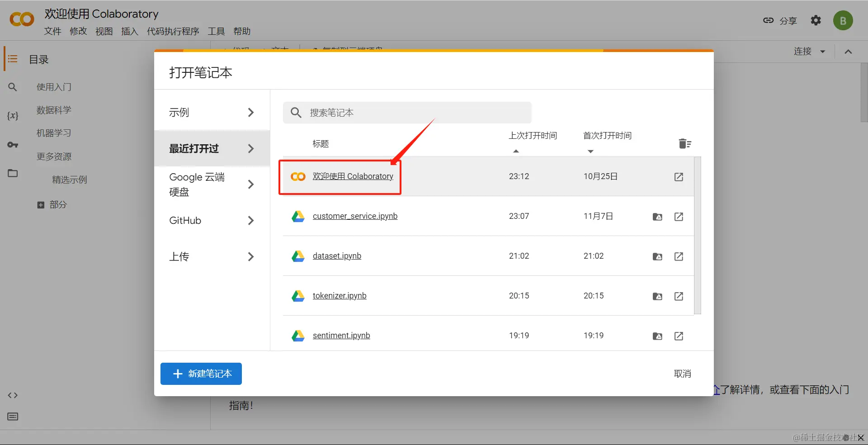
Task: Click the delete-history trash icon in the dialog
Action: pos(685,144)
